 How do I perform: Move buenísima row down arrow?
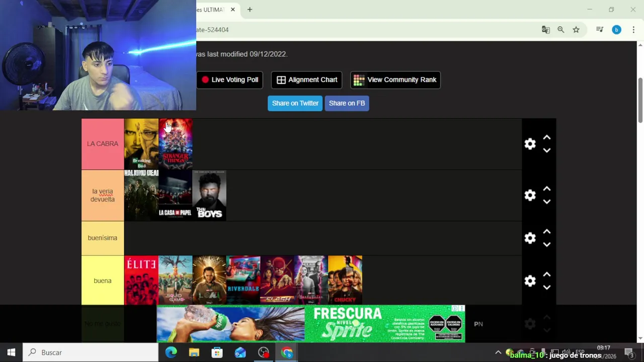(x=547, y=244)
